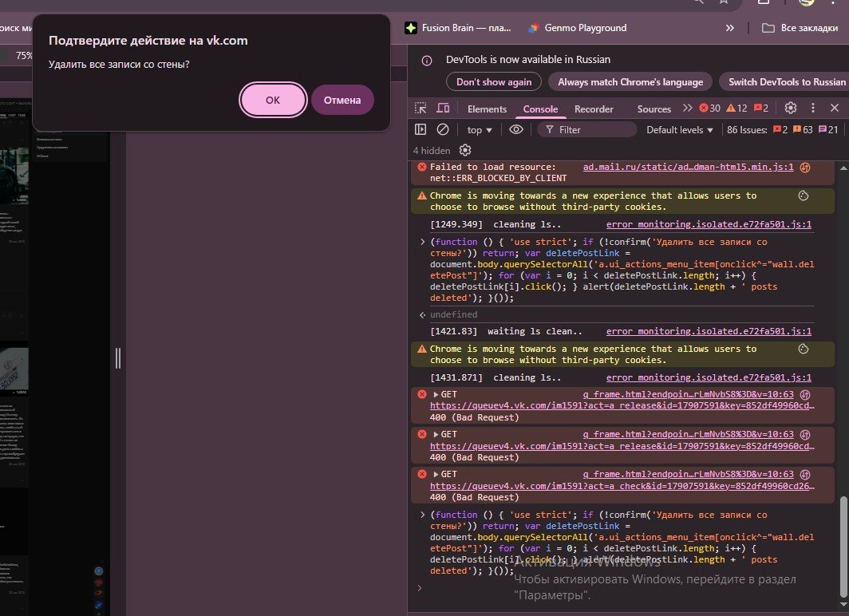Close the DevTools panel

point(835,108)
